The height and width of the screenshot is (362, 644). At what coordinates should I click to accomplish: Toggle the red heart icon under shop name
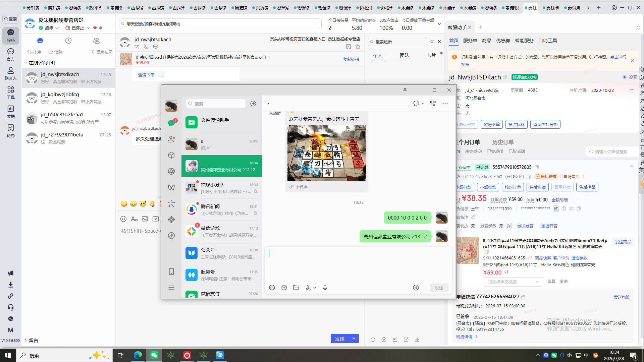click(95, 28)
